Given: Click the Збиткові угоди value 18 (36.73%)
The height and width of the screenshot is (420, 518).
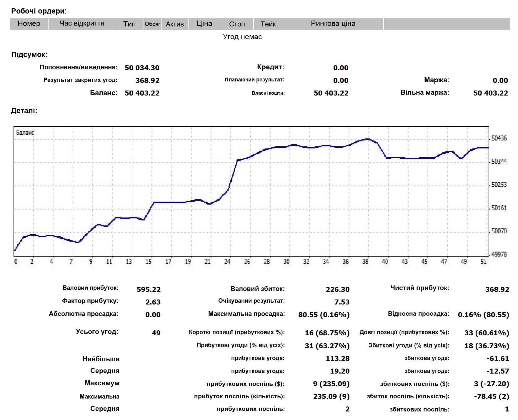Looking at the screenshot, I should 487,346.
